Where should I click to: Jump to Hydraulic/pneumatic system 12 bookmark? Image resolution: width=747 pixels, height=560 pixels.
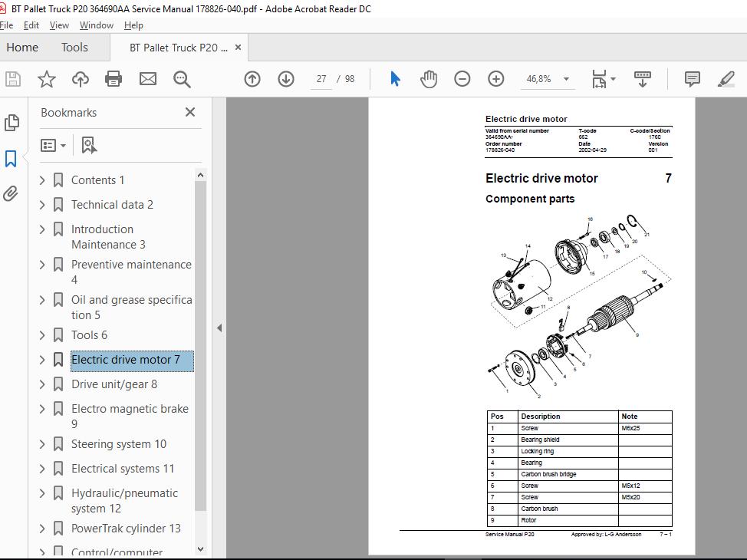click(x=124, y=501)
